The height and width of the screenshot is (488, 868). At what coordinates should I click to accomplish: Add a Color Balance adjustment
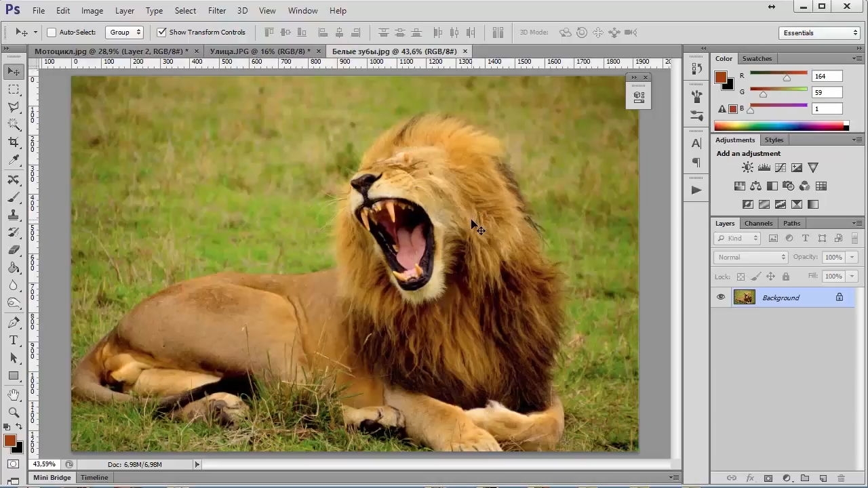click(755, 186)
